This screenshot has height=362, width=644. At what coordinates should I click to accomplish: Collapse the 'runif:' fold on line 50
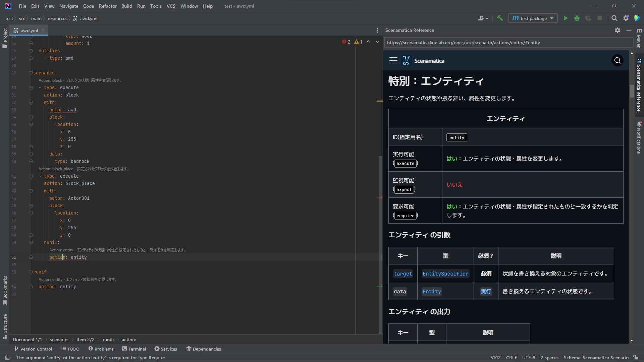click(x=31, y=243)
